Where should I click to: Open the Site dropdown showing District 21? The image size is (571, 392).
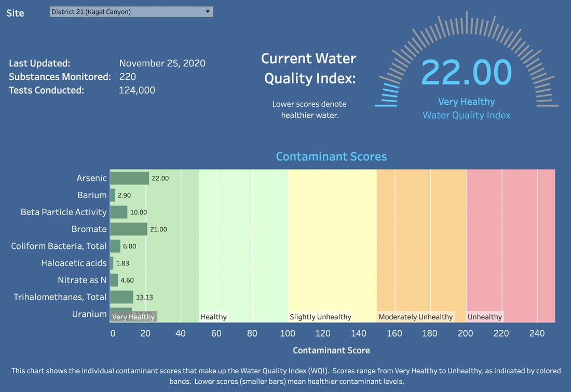point(131,11)
